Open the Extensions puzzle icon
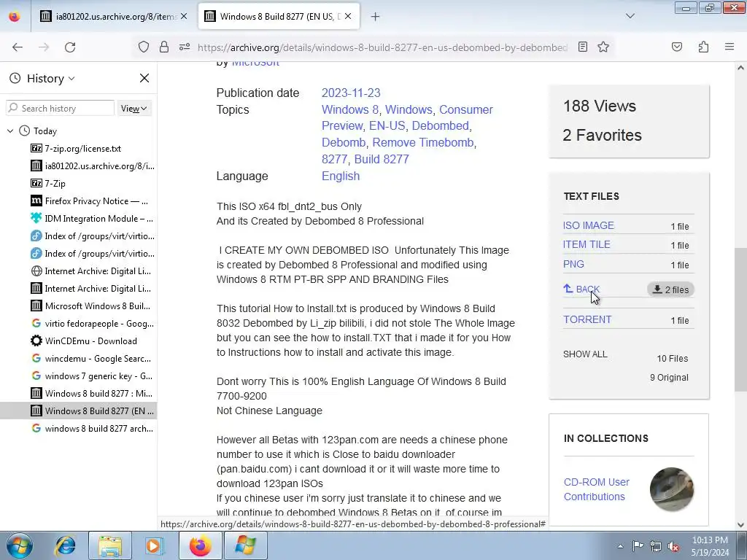The height and width of the screenshot is (560, 747). click(x=703, y=47)
